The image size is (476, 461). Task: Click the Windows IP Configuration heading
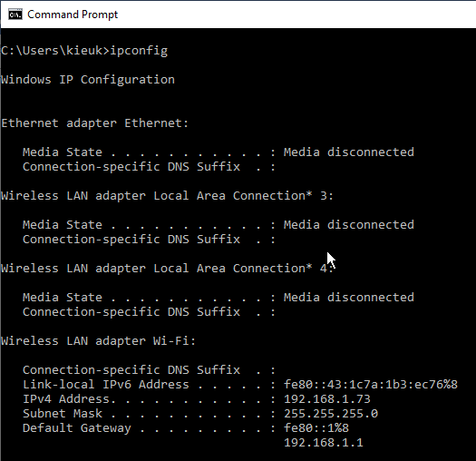click(88, 80)
